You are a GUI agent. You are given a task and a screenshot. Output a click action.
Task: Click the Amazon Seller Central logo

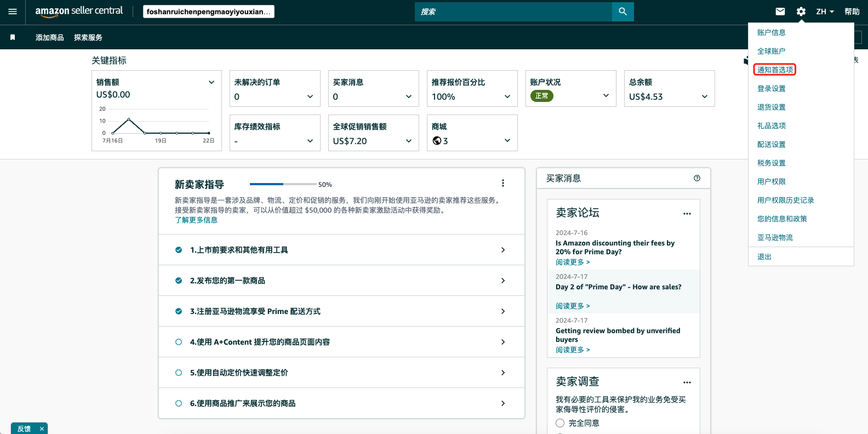pos(79,11)
